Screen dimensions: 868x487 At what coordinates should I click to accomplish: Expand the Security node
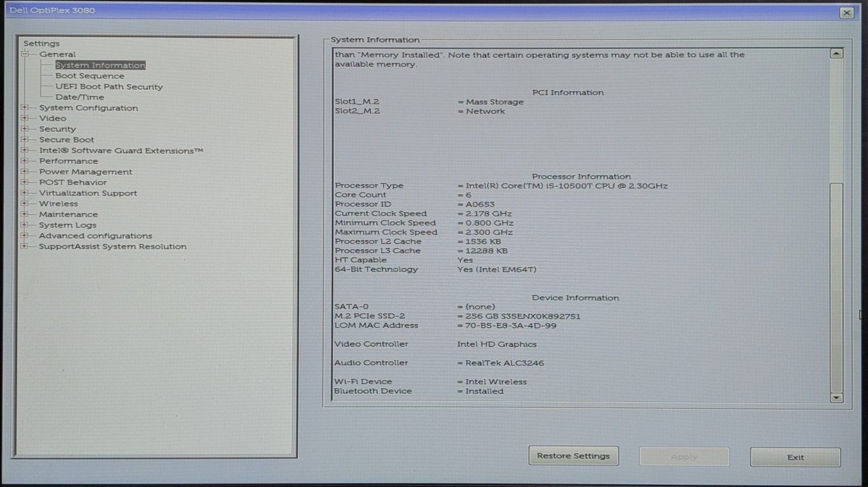pos(25,129)
